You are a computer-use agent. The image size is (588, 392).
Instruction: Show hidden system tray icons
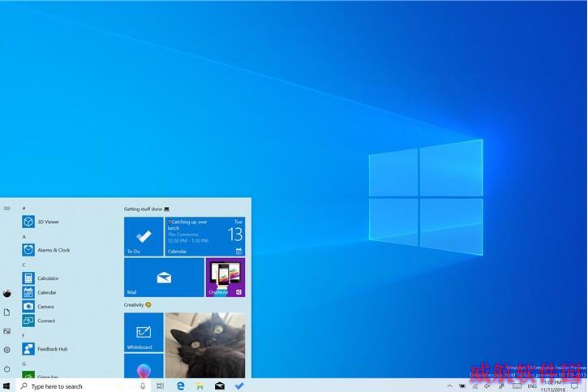click(449, 386)
